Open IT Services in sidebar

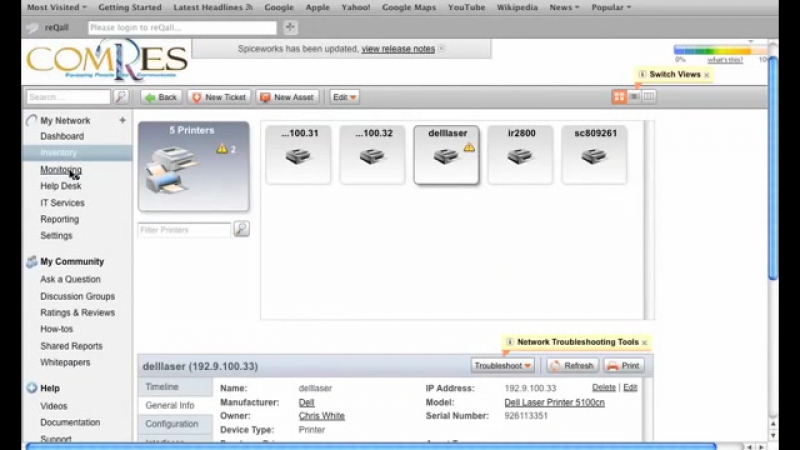(62, 203)
